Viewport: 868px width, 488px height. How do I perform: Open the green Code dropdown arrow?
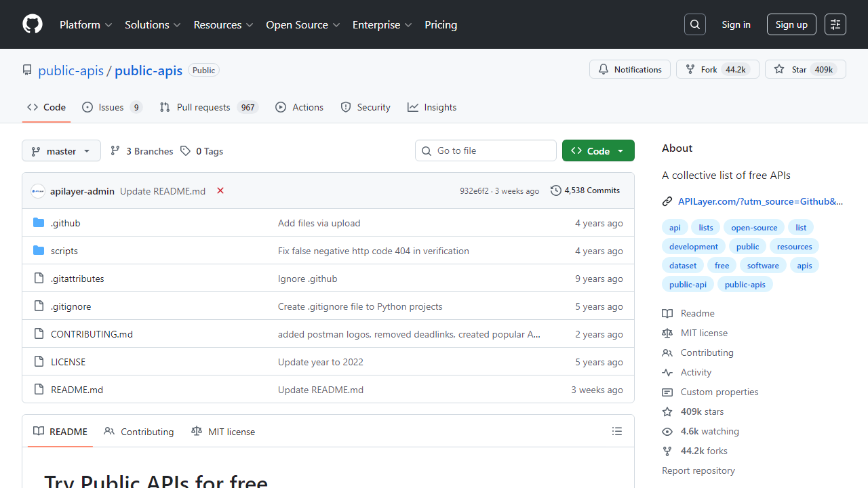621,150
